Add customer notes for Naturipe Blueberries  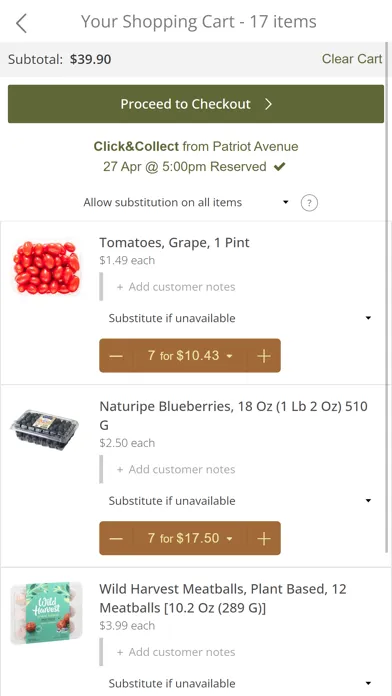(x=176, y=469)
